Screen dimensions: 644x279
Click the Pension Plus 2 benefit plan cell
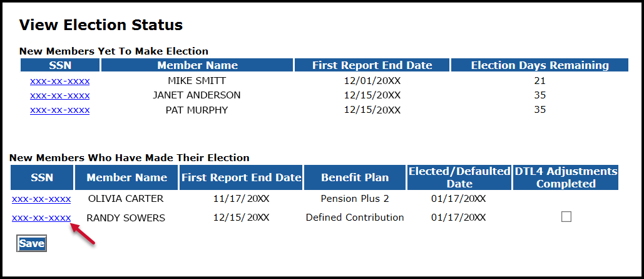355,199
